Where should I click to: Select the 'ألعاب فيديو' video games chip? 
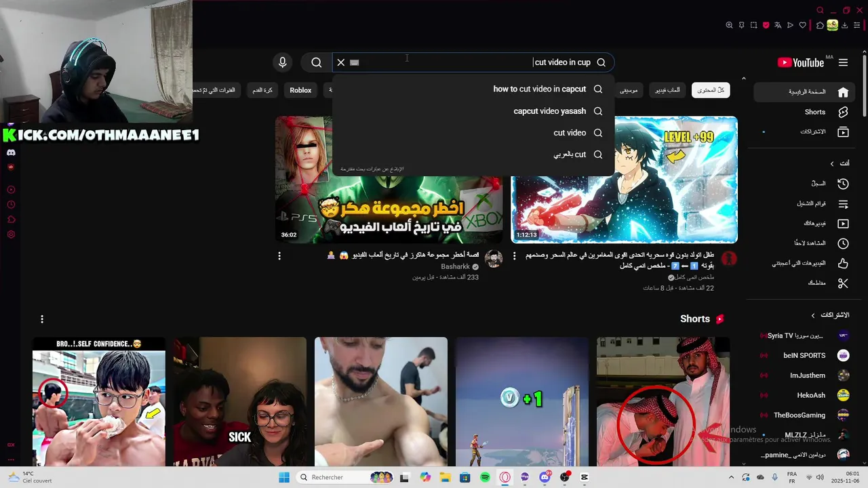click(x=667, y=90)
